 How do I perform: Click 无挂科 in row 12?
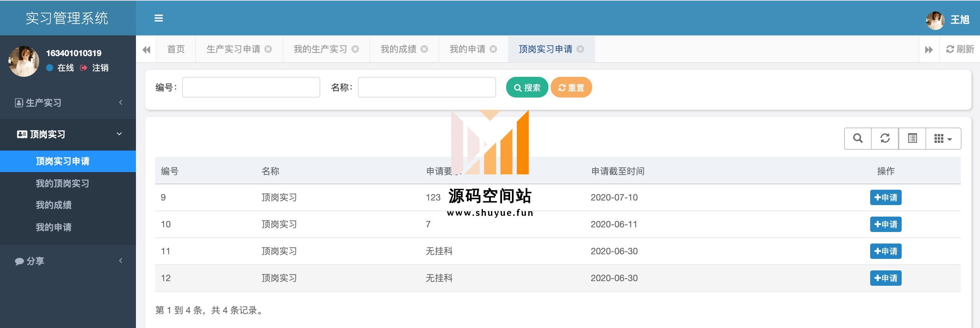coord(439,278)
